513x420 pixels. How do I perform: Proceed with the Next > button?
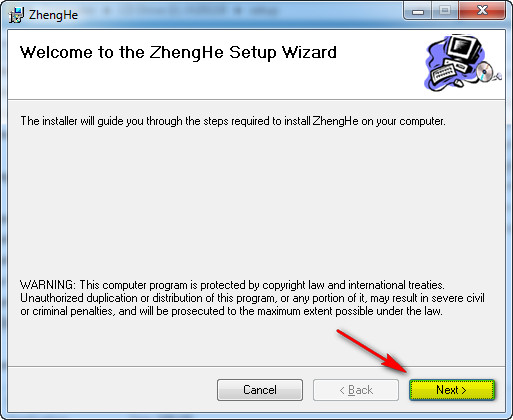coord(452,390)
